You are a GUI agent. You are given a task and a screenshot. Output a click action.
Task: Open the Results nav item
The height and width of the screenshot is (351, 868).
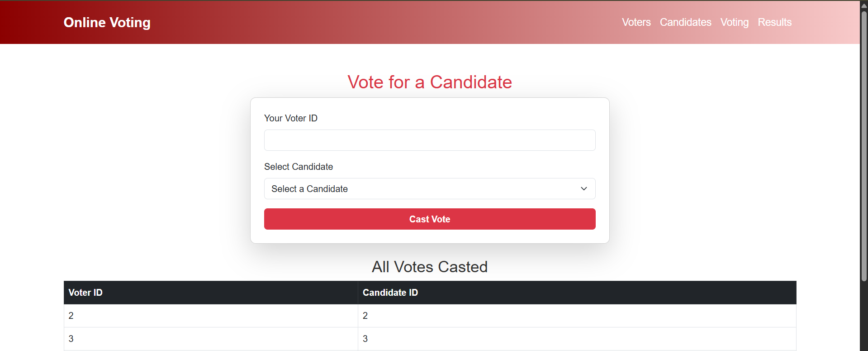(774, 22)
